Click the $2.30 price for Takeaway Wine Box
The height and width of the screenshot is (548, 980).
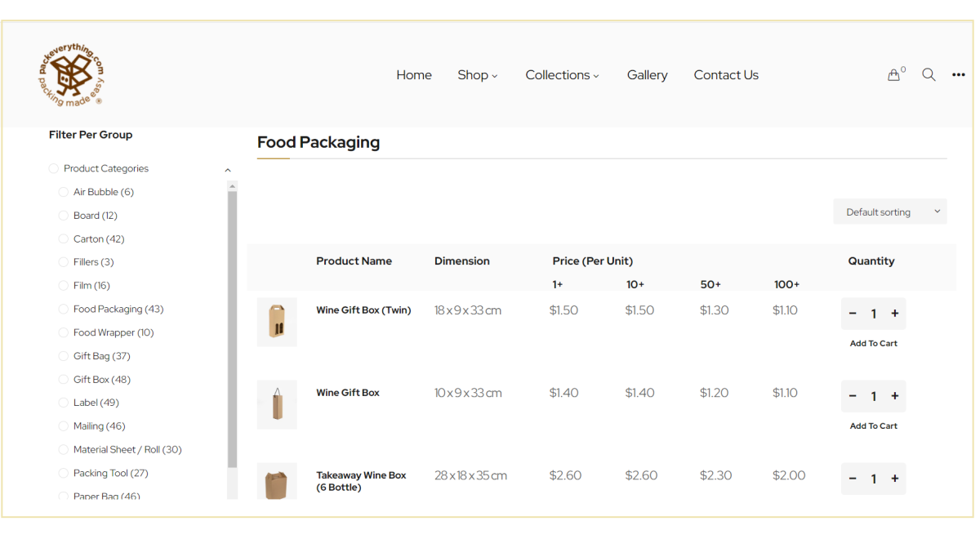click(715, 475)
